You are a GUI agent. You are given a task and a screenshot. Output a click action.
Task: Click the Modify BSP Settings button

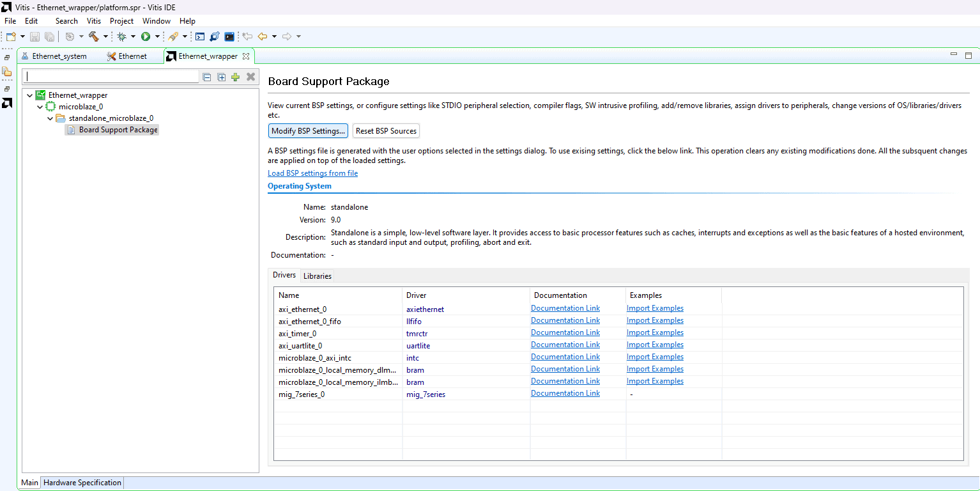(x=308, y=131)
